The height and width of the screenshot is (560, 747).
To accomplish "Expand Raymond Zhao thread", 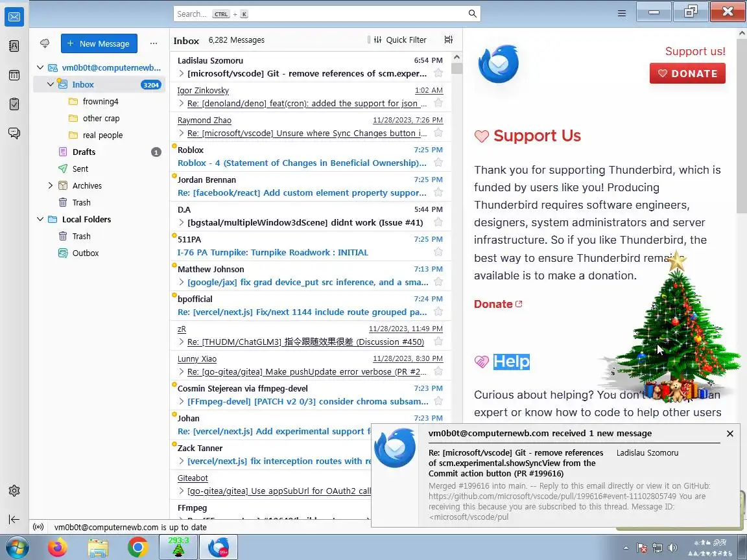I will pos(182,133).
